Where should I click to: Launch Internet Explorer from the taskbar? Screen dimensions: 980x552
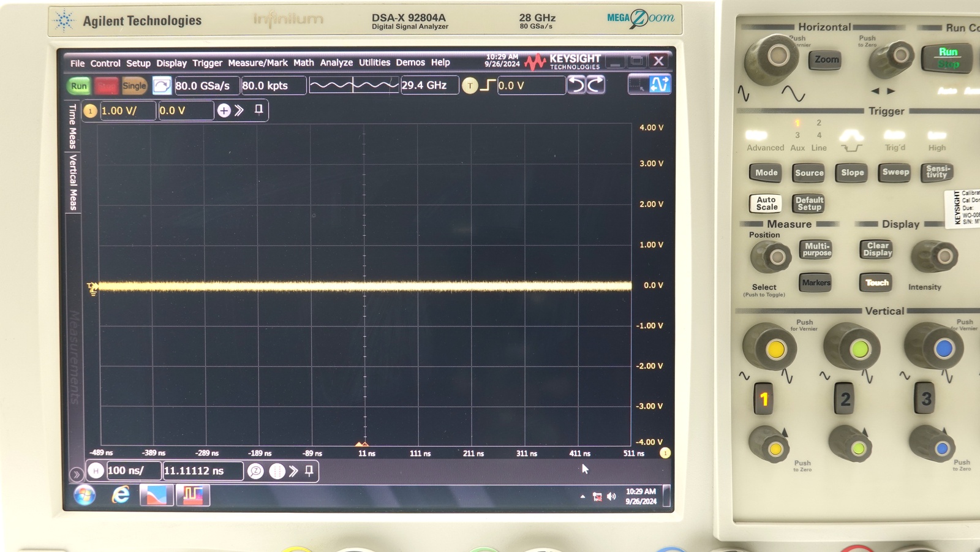121,495
